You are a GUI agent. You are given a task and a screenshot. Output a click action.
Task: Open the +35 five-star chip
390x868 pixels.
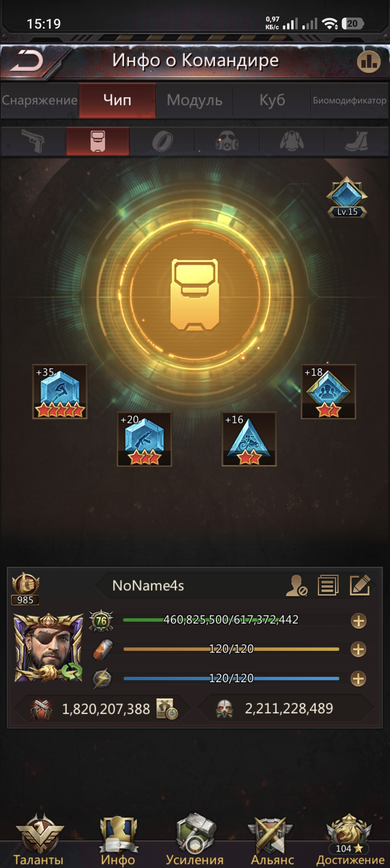(60, 391)
